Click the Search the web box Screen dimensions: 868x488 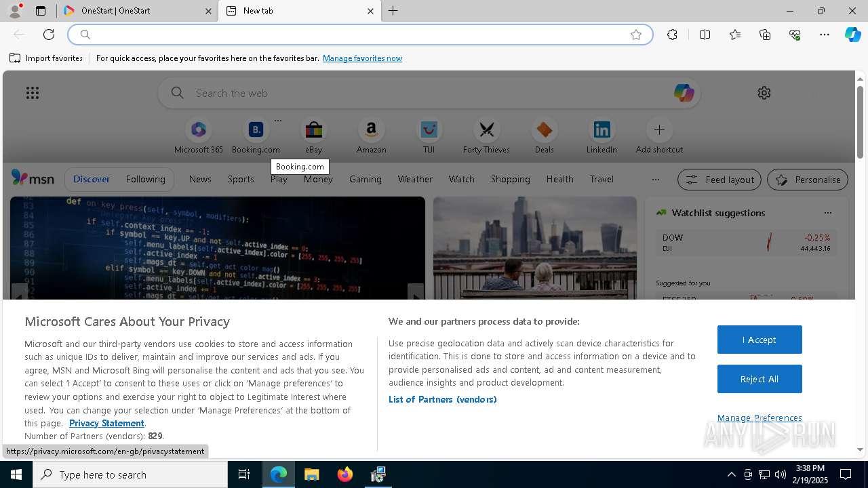(429, 93)
